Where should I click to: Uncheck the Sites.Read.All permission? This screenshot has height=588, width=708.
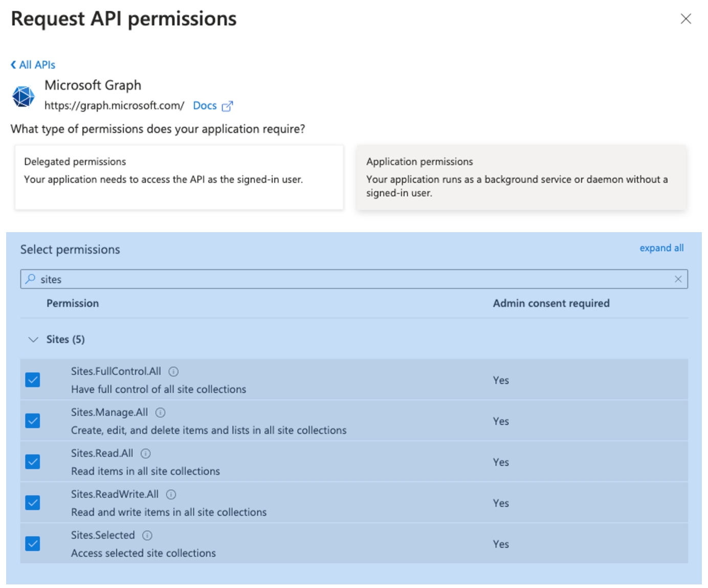tap(33, 462)
